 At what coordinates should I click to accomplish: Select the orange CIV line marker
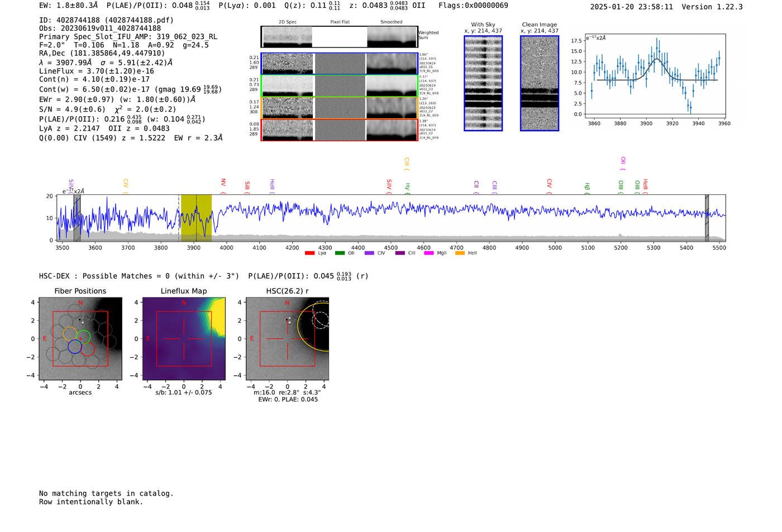click(x=126, y=186)
